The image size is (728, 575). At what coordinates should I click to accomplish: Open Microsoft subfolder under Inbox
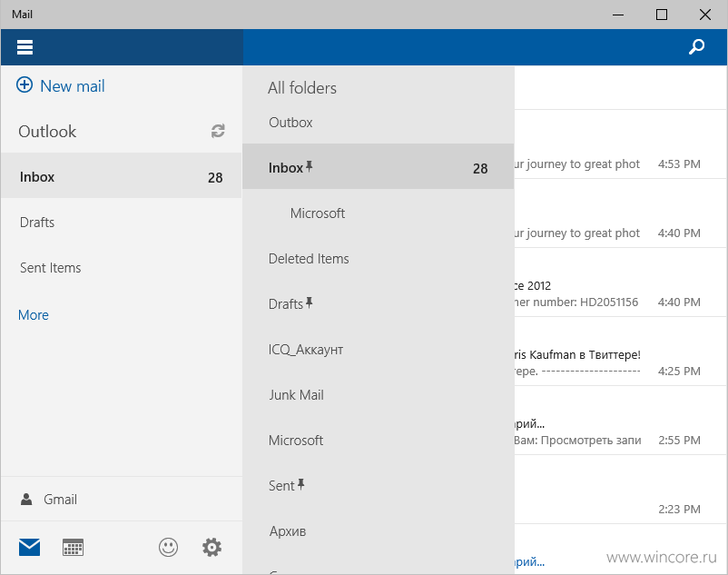[x=378, y=213]
